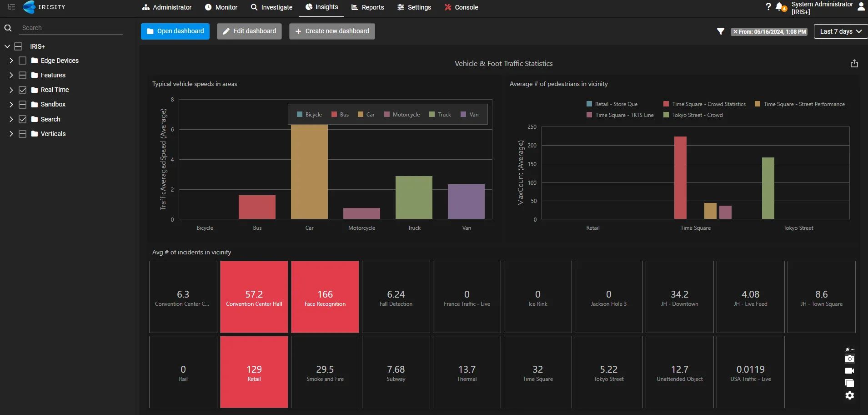Screen dimensions: 868x415
Task: Collapse the sidebar menu icon
Action: point(11,7)
